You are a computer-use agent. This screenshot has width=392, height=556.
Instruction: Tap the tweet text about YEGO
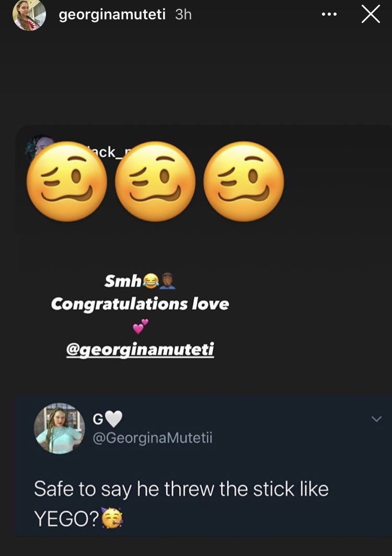(181, 504)
